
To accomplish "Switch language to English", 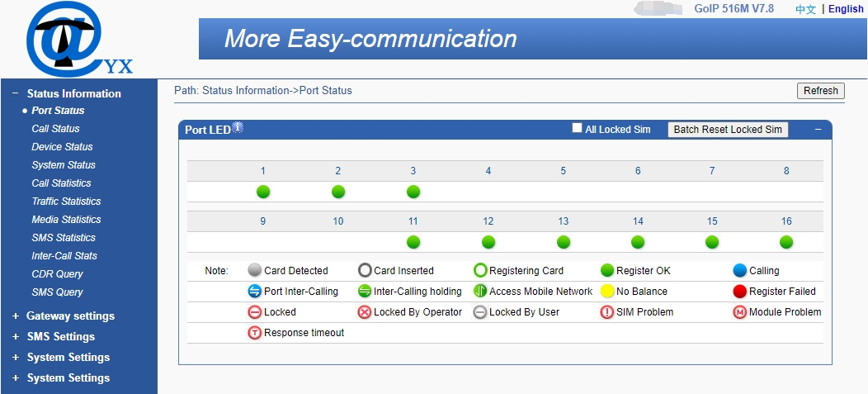I will [846, 9].
